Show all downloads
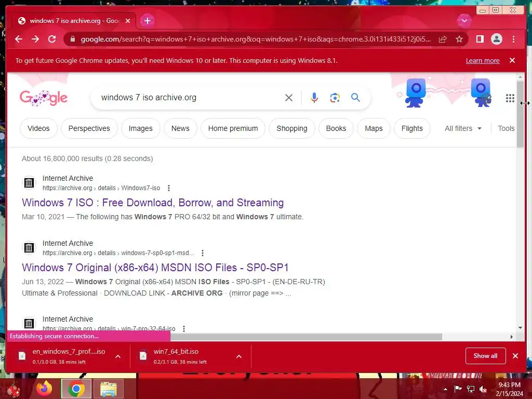The width and height of the screenshot is (532, 399). 486,355
